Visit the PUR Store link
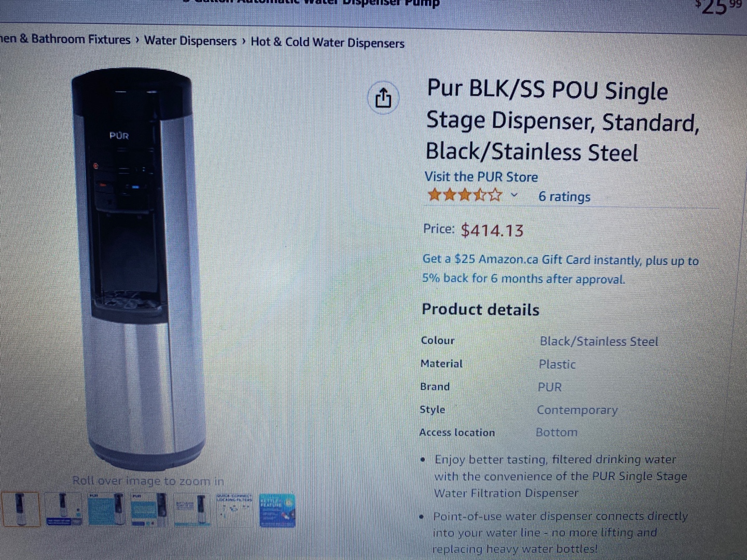The width and height of the screenshot is (747, 560). [481, 177]
